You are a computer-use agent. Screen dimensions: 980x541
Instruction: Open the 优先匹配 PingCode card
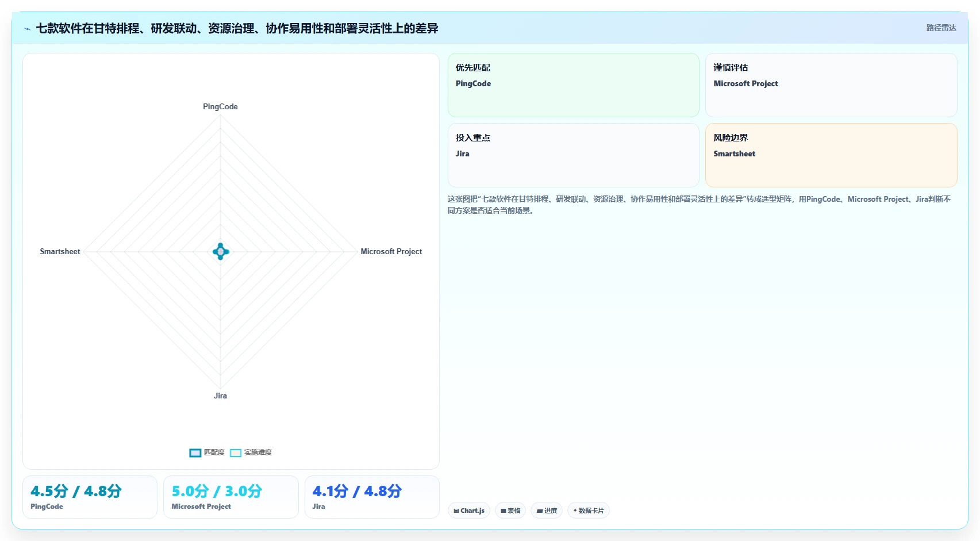573,85
